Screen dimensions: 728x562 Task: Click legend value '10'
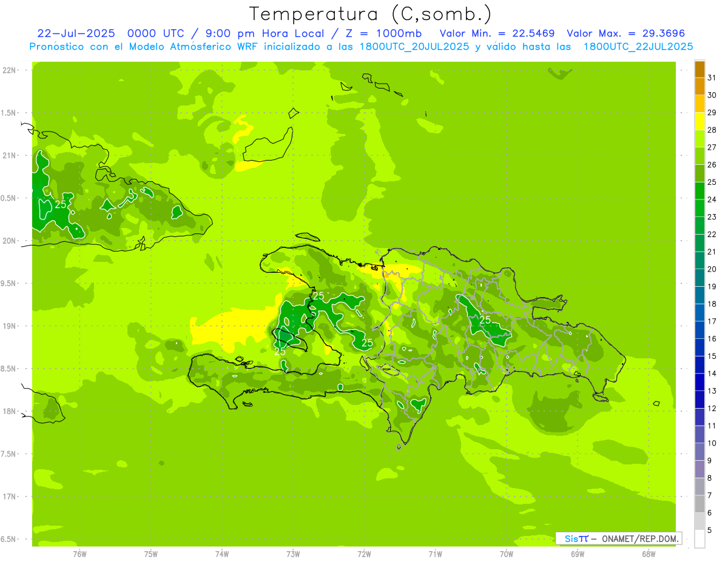(x=712, y=443)
